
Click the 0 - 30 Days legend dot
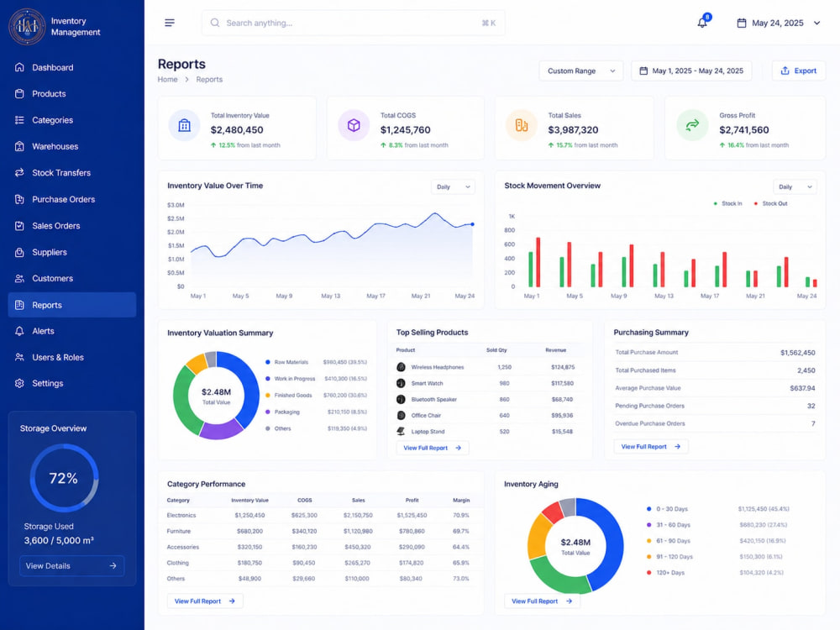coord(648,509)
